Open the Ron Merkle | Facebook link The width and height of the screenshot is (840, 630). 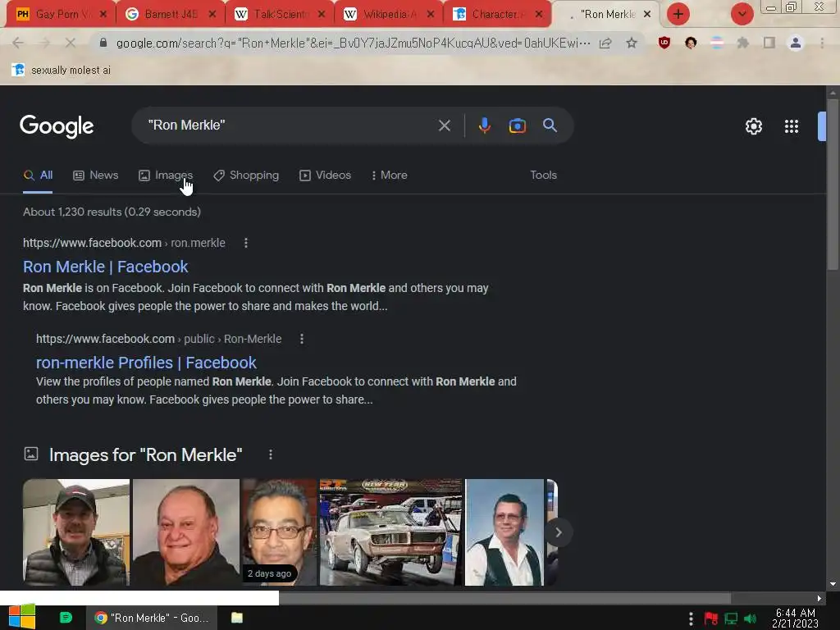pos(106,267)
